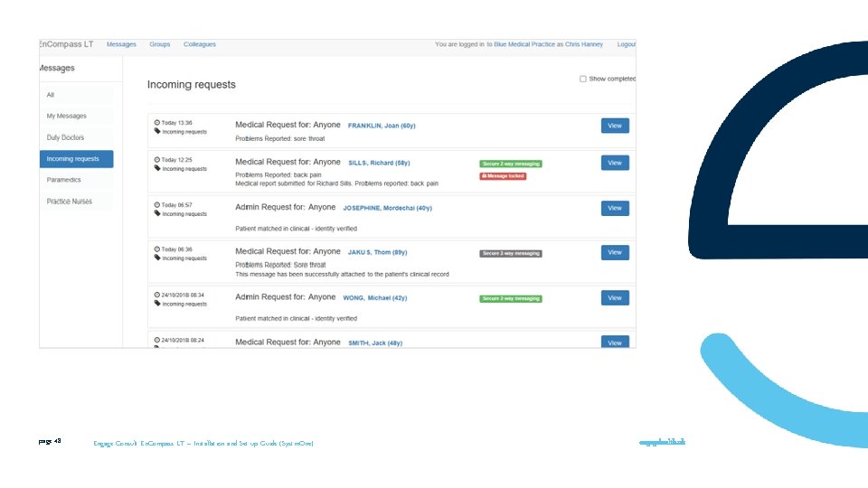The image size is (868, 488).
Task: Open patient FRANKLIN, Joan (60y) link
Action: click(x=382, y=126)
